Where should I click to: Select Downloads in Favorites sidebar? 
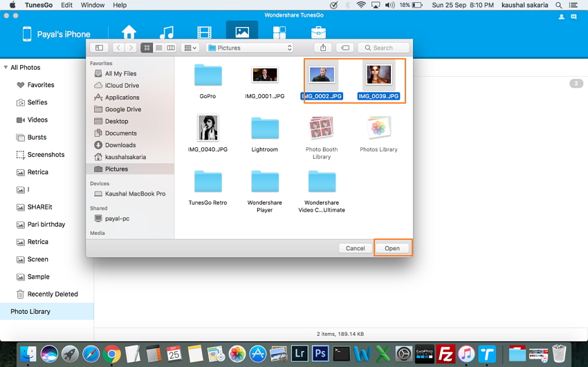(x=120, y=145)
